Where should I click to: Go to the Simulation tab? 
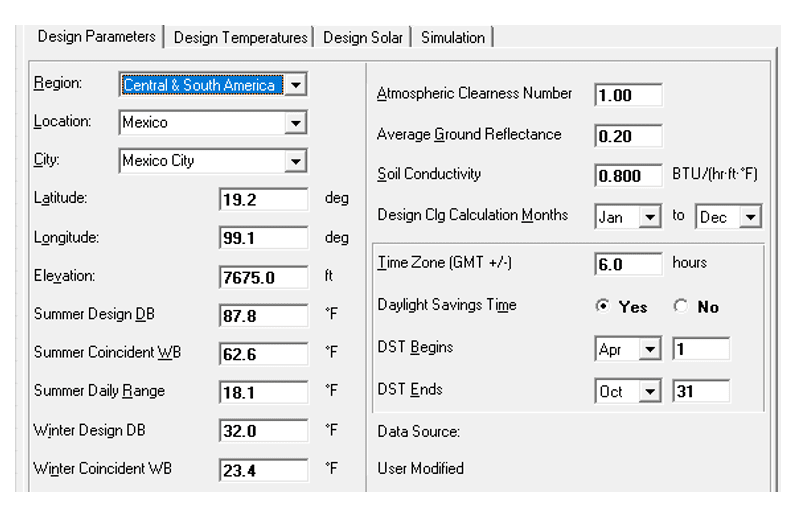(452, 38)
